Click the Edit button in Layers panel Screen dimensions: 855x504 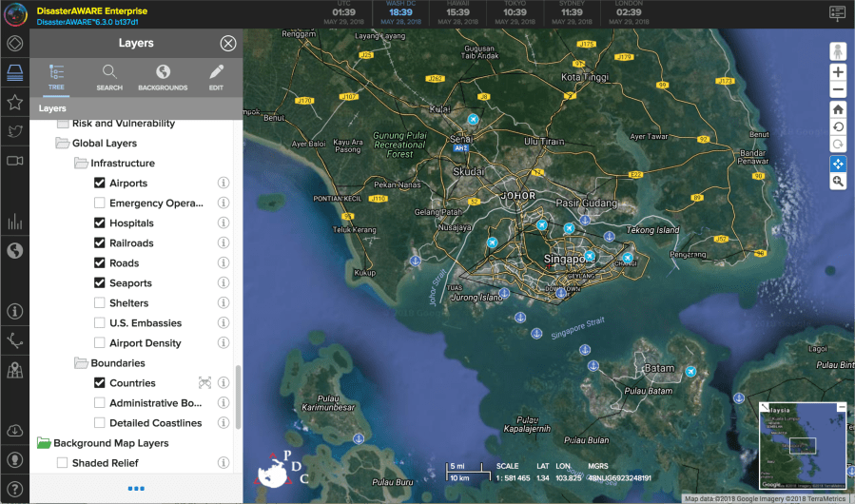[216, 77]
